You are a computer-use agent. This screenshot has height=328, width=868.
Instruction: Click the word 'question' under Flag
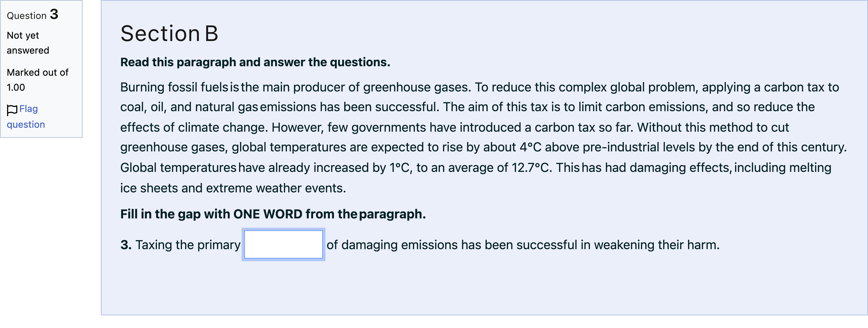(x=26, y=125)
